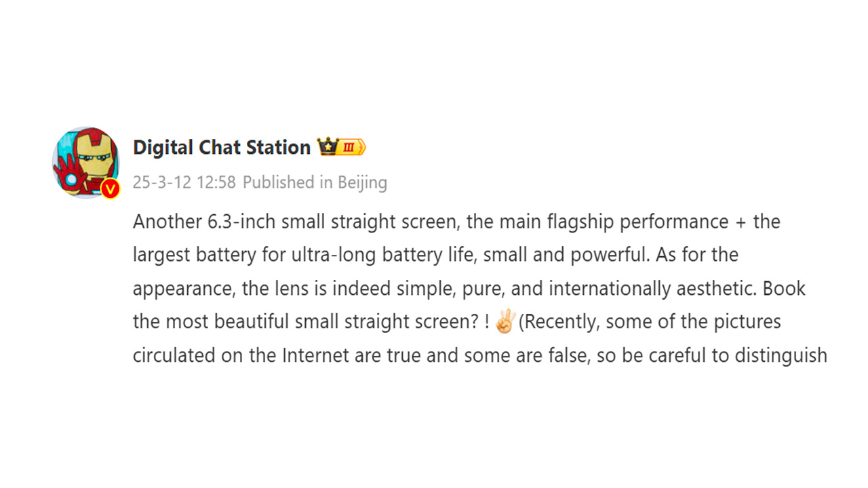This screenshot has width=868, height=488.
Task: Click the line starting "appearance, the lens"
Action: point(469,288)
